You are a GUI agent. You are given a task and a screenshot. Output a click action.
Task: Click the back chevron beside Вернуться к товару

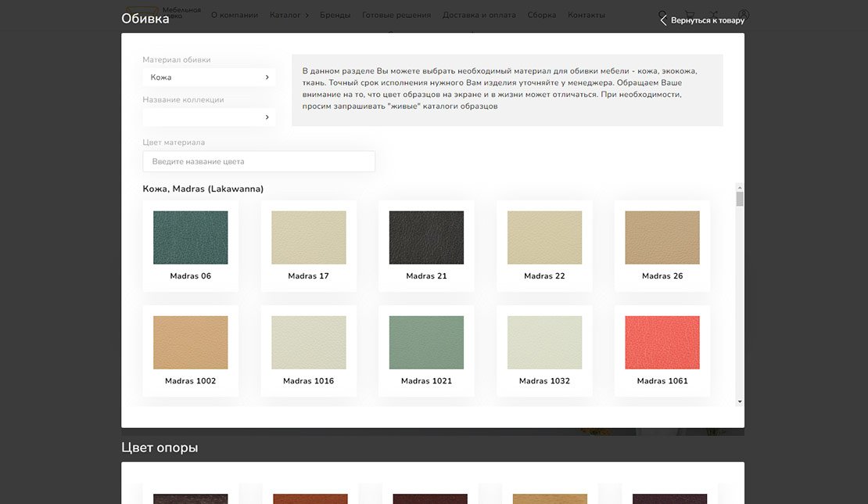[x=663, y=20]
